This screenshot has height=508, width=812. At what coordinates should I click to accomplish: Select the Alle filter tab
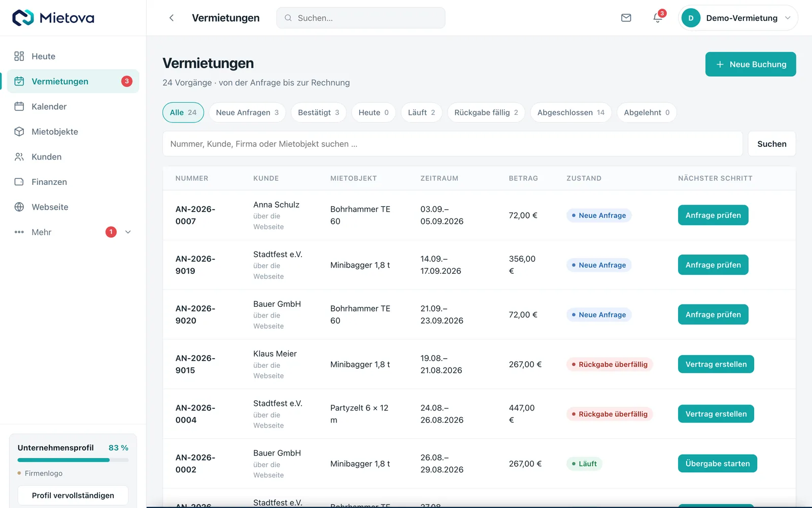[183, 113]
